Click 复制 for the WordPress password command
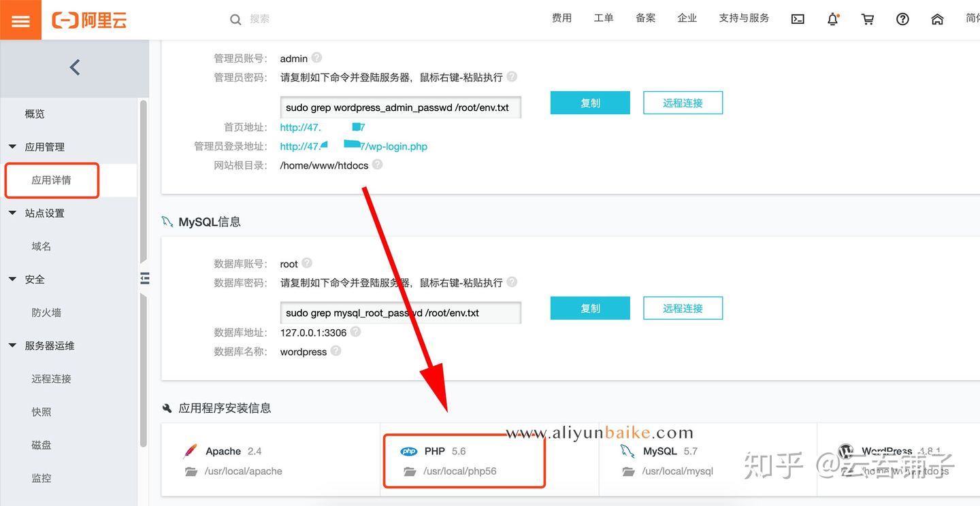The height and width of the screenshot is (506, 980). tap(590, 103)
